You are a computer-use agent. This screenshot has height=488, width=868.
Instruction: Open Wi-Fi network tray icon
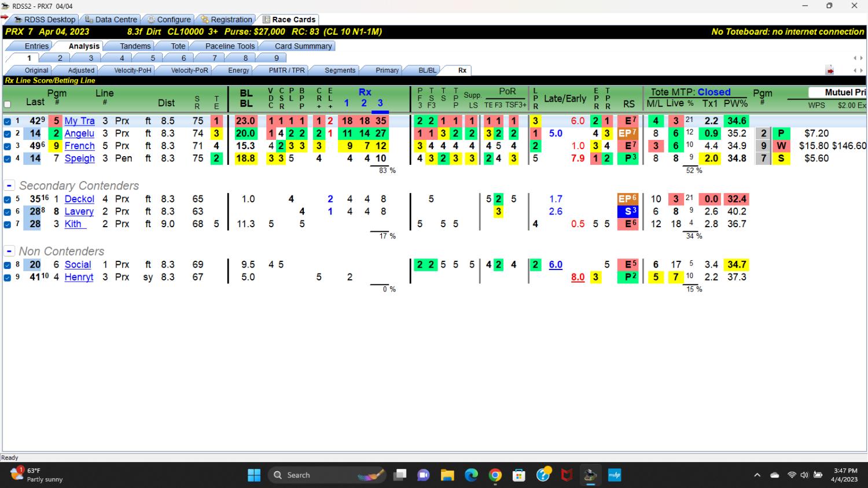click(792, 475)
